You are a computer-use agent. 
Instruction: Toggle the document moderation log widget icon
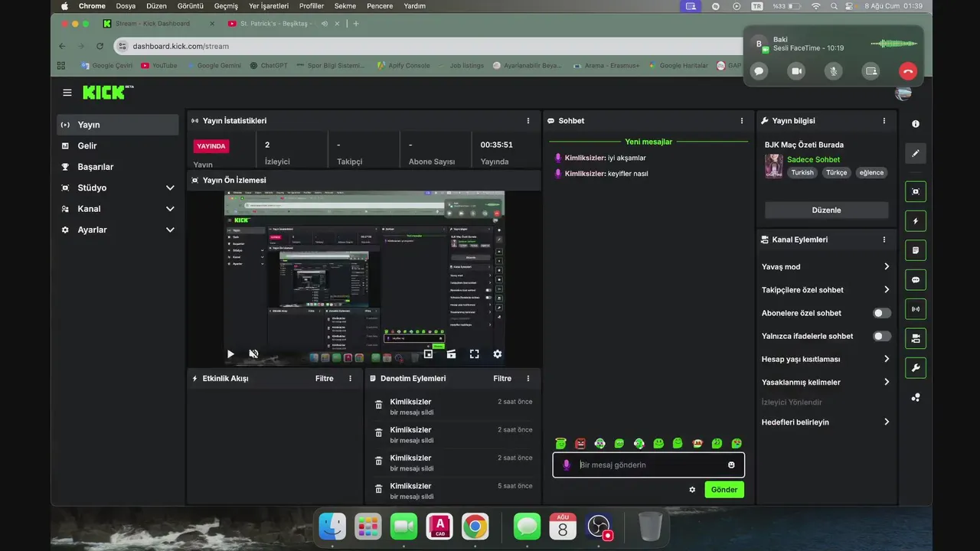[x=916, y=250]
